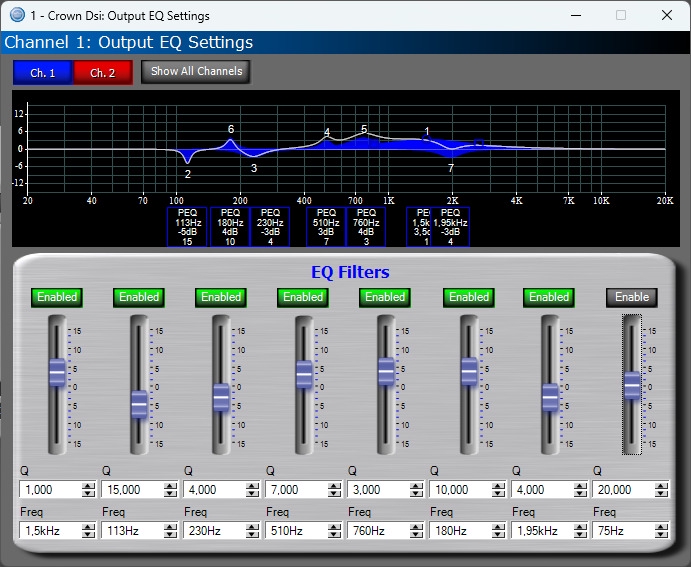Viewport: 691px width, 567px height.
Task: Click the spinner arrows of Q 1,000
Action: click(88, 489)
